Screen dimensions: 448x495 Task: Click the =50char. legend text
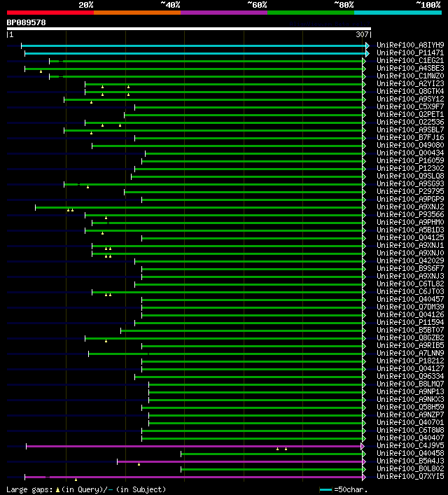[351, 489]
